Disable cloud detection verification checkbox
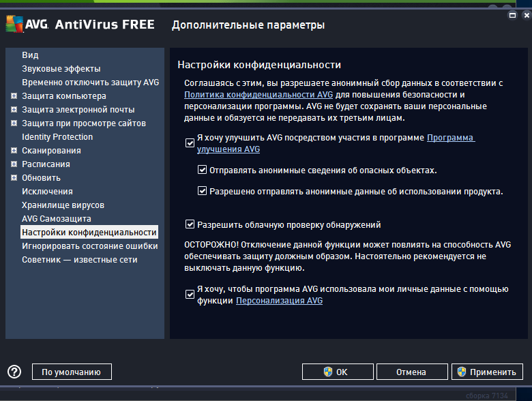This screenshot has height=401, width=532. (x=190, y=224)
